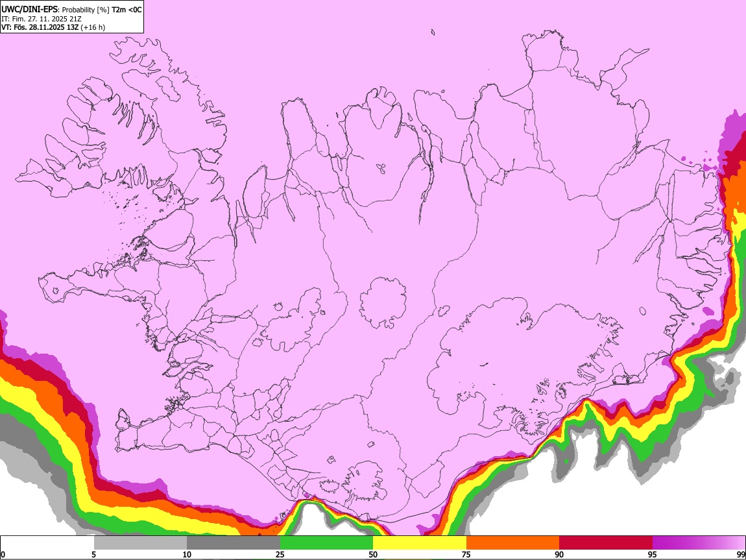Viewport: 746px width, 560px height.
Task: Click the 'T2m <0C' parameter label
Action: (x=126, y=10)
